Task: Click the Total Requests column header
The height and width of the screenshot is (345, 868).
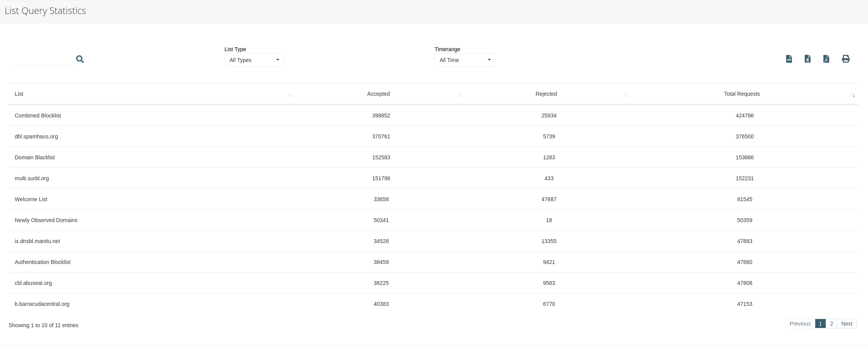Action: [742, 94]
